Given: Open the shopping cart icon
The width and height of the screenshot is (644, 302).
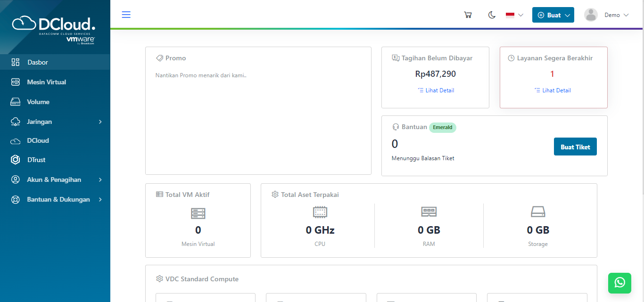Looking at the screenshot, I should [468, 15].
